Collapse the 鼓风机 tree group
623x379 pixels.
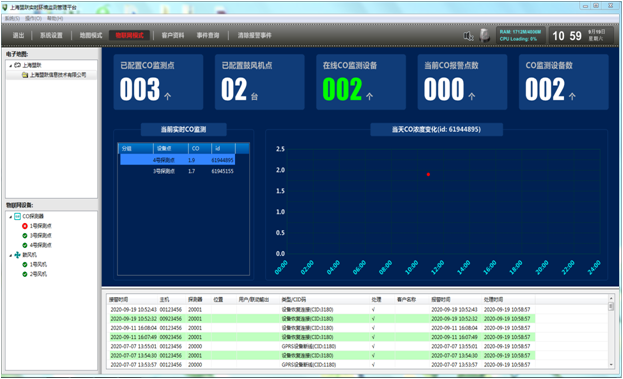11,255
